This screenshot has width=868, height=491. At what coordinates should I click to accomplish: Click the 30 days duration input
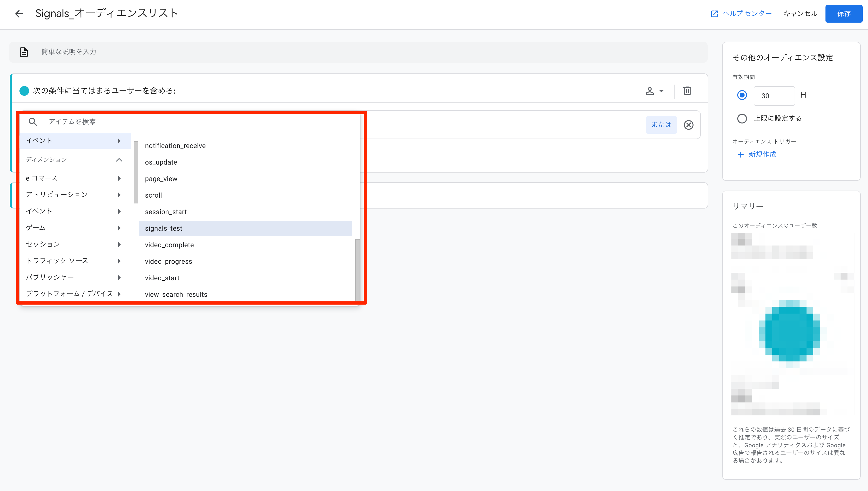pos(774,96)
